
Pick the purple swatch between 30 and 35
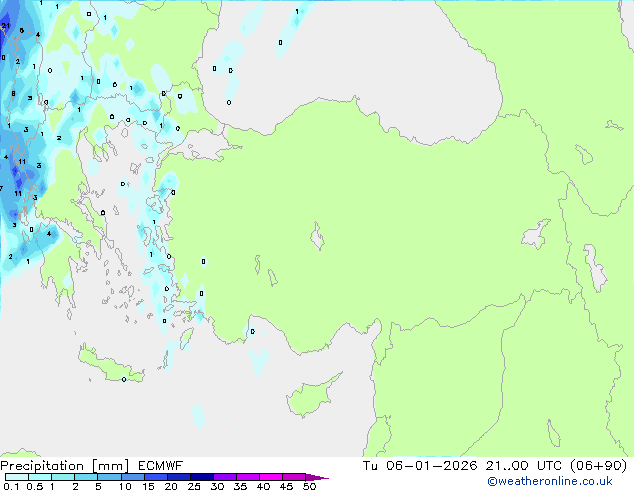(226, 477)
